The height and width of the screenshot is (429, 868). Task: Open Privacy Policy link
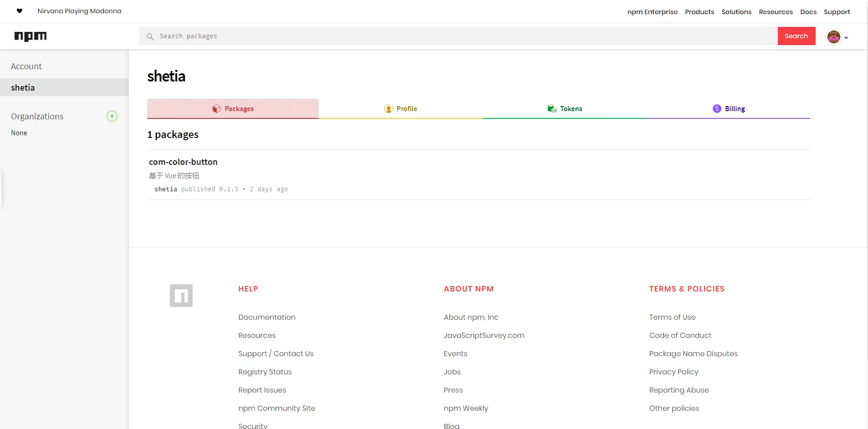point(674,372)
